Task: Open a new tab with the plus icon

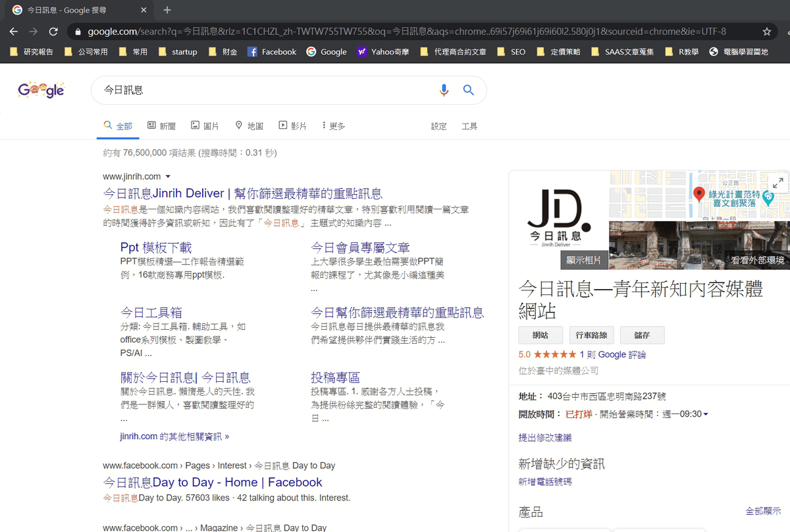Action: coord(167,10)
